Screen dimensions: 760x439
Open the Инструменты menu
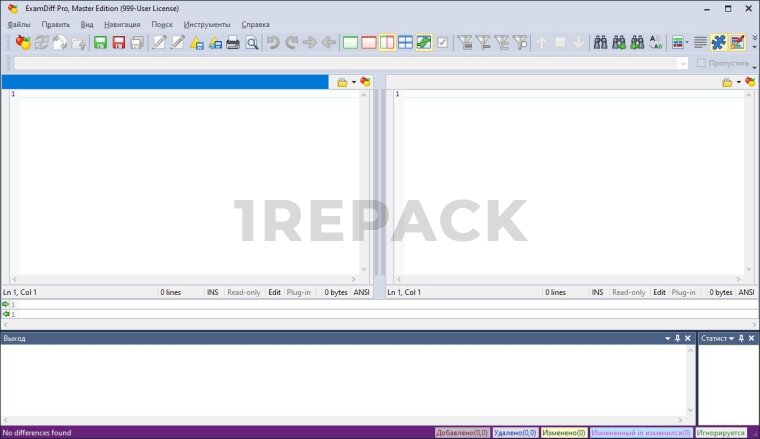point(206,24)
